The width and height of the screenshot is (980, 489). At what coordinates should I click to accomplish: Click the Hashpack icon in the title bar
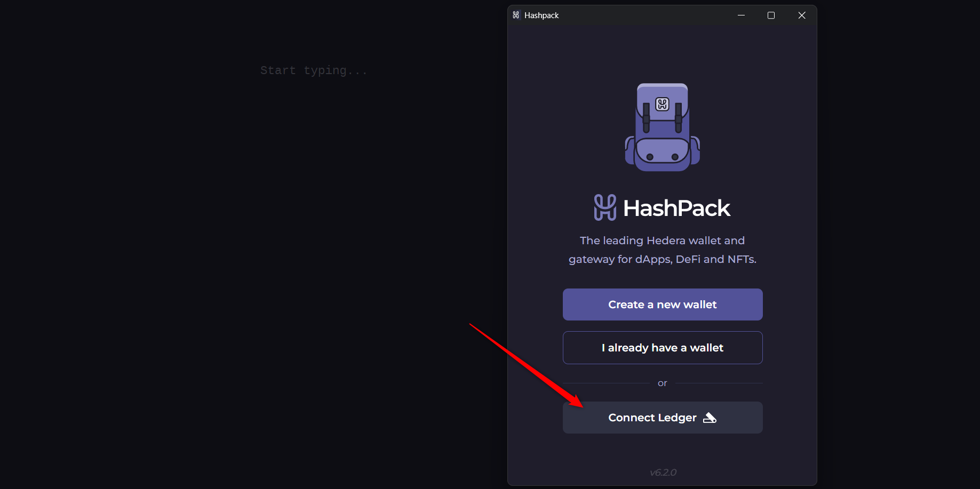(x=516, y=15)
